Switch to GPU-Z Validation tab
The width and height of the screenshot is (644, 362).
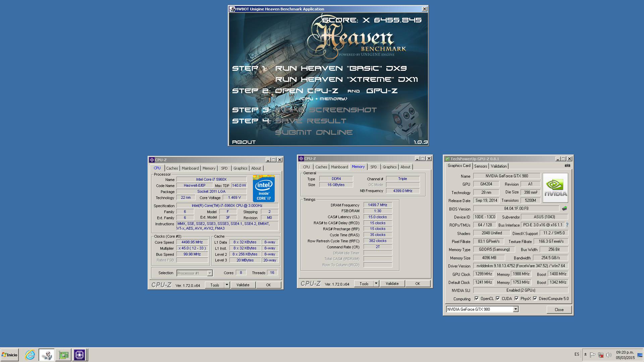(499, 166)
